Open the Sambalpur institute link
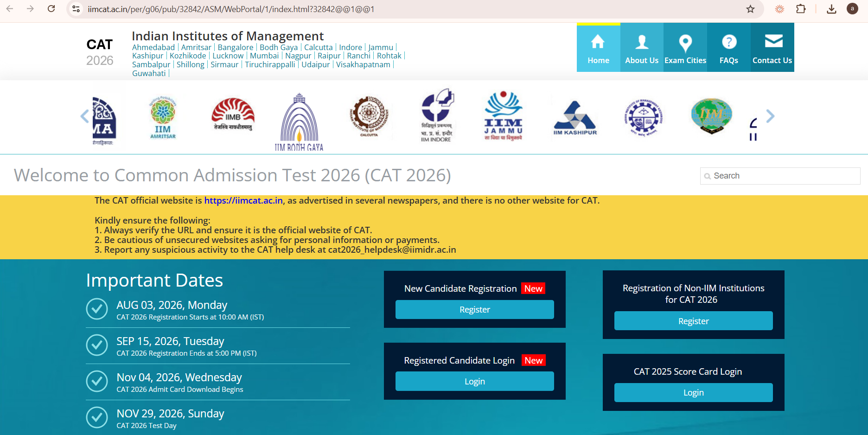This screenshot has height=435, width=868. click(151, 64)
